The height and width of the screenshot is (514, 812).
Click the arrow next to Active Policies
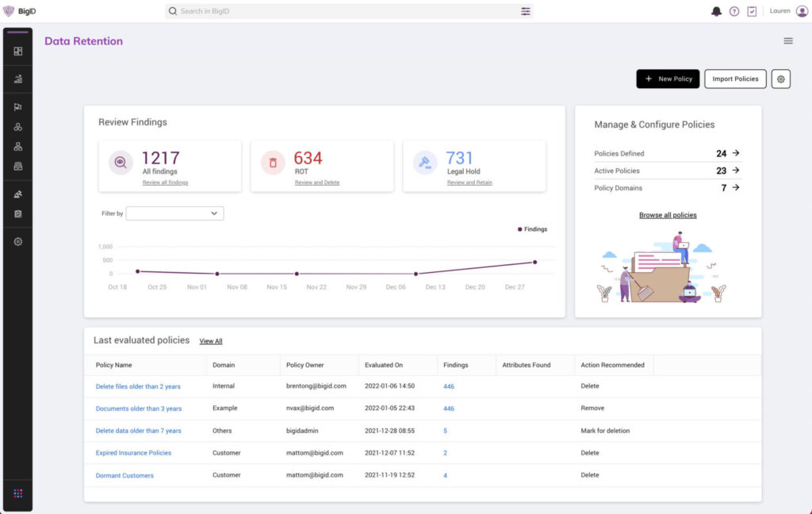point(735,171)
